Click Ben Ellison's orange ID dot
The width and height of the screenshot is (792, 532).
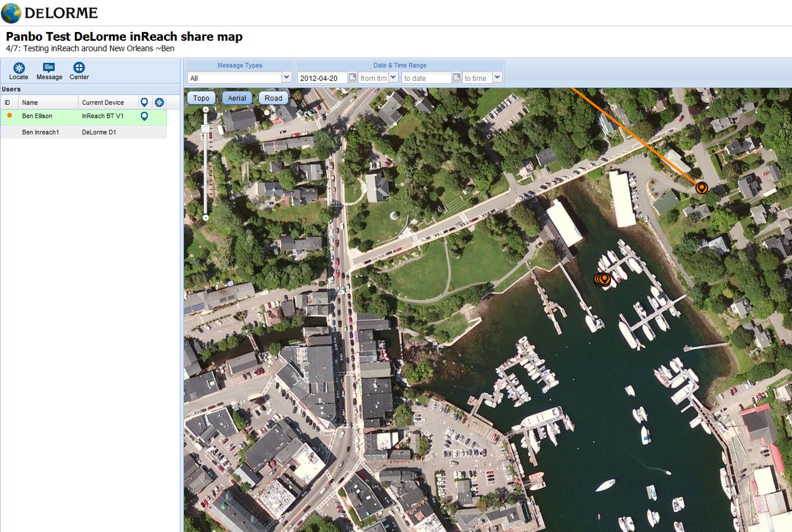coord(9,115)
